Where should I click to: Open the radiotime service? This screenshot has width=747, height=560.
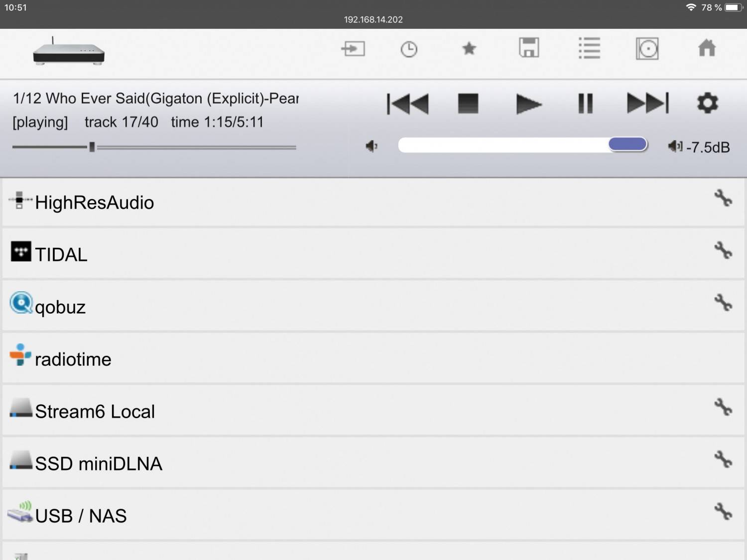[x=373, y=359]
